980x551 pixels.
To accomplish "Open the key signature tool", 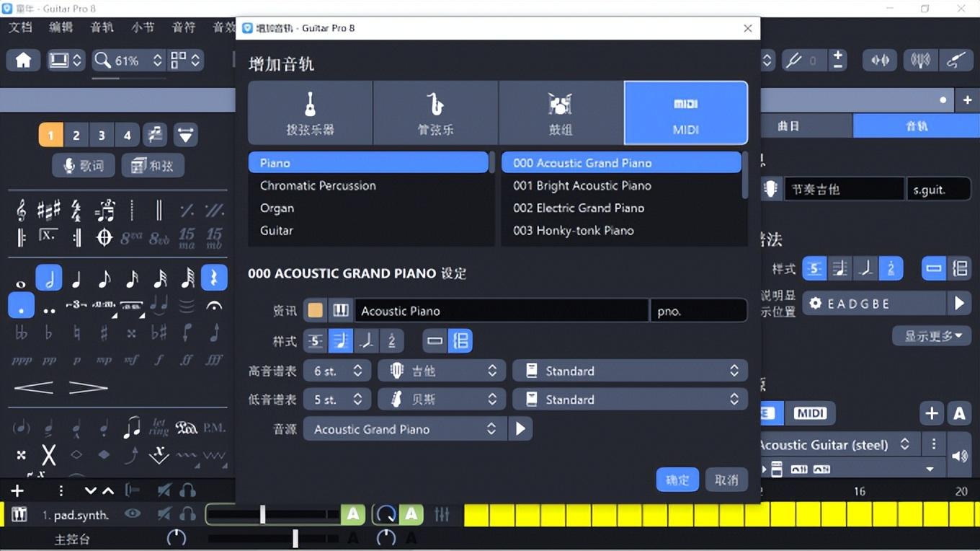I will tap(49, 211).
